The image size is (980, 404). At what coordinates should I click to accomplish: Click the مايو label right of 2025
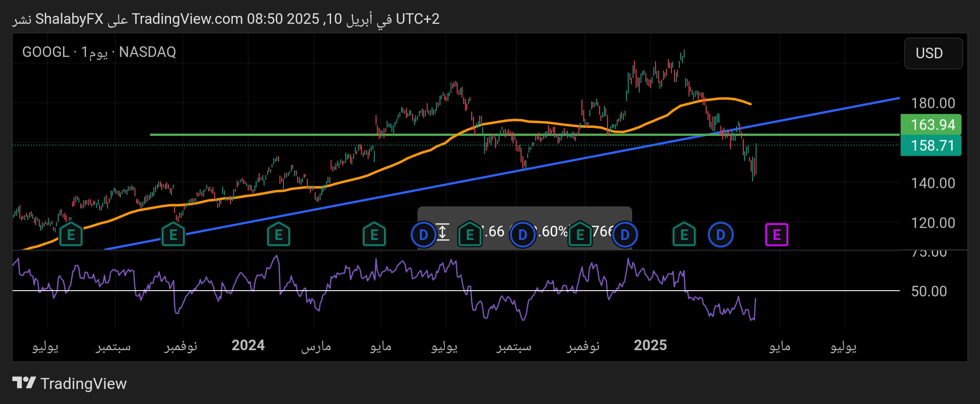click(780, 346)
